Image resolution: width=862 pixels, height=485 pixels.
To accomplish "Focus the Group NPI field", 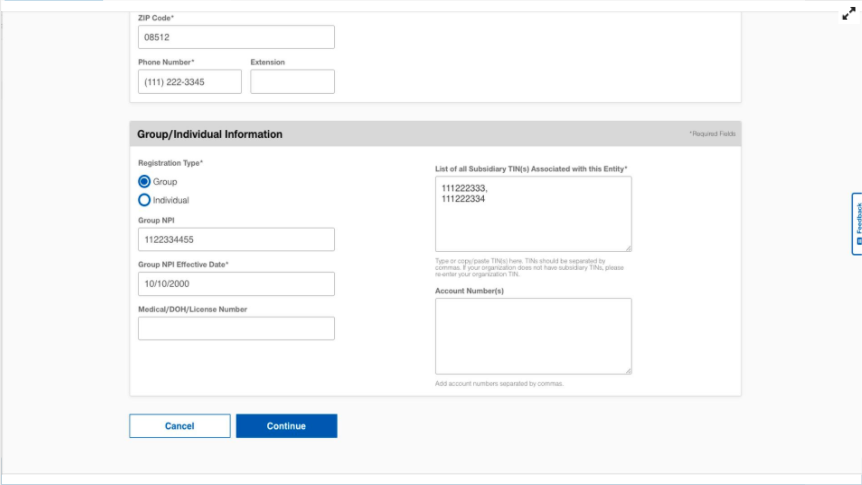I will tap(236, 239).
